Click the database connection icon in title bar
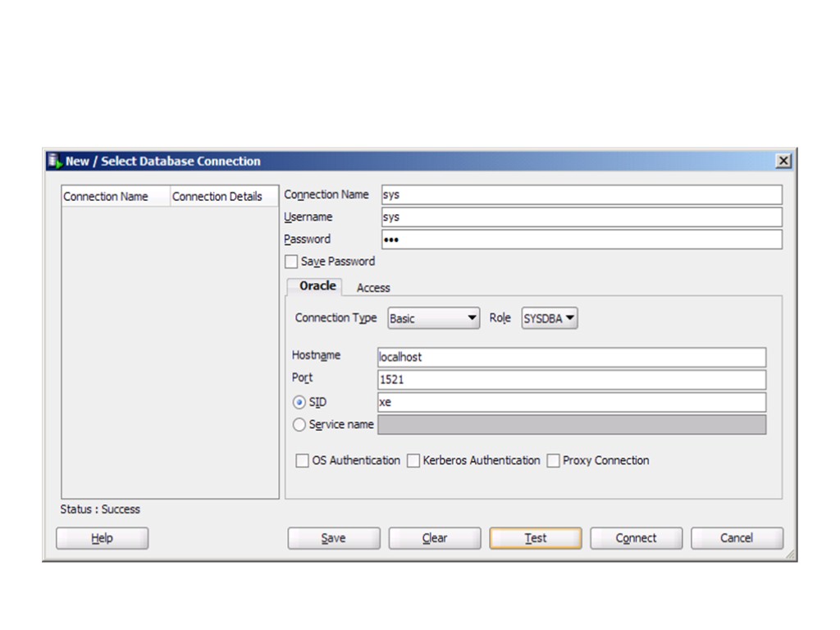Image resolution: width=840 pixels, height=630 pixels. coord(55,161)
